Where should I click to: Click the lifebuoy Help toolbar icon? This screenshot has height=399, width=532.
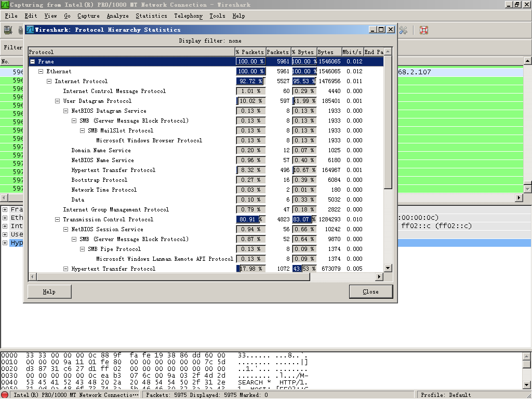(424, 30)
